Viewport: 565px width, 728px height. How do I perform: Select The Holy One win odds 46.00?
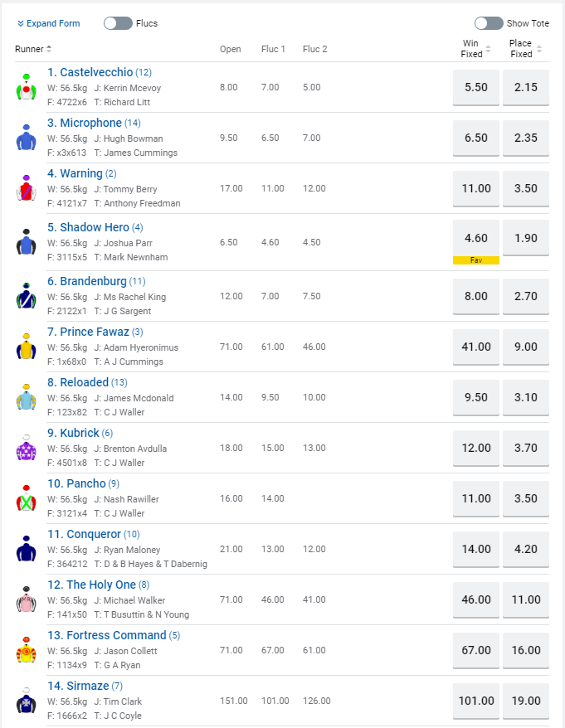[x=476, y=599]
